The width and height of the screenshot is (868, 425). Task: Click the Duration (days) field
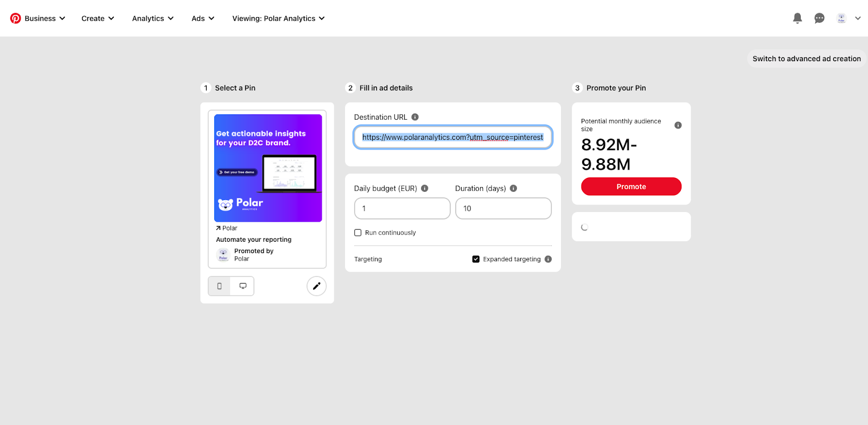point(503,208)
